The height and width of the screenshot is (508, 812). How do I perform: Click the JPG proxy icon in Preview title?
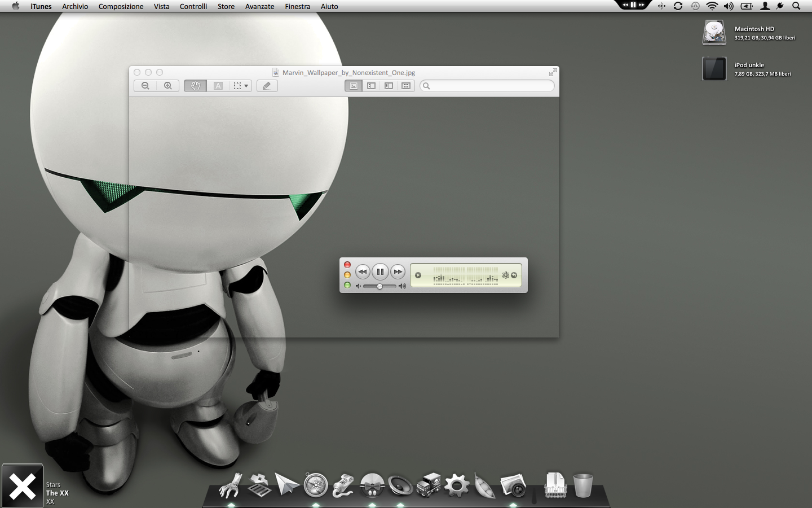[276, 72]
